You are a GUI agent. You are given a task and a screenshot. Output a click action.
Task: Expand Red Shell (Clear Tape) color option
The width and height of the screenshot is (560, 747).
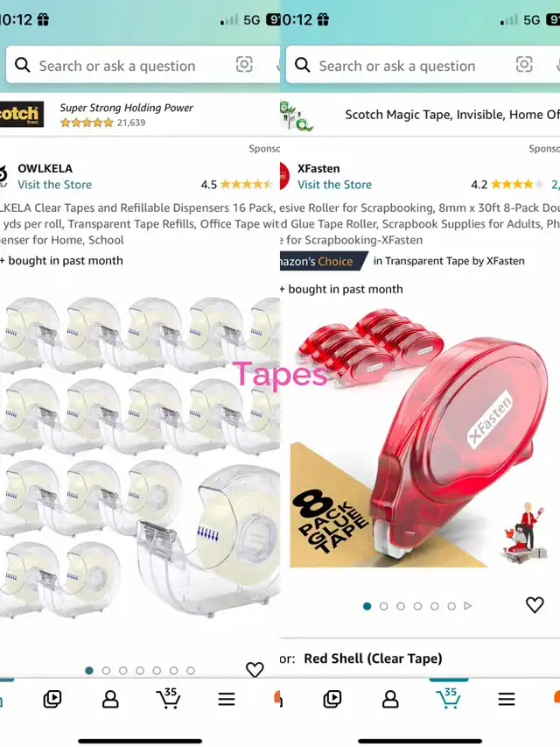pos(373,659)
